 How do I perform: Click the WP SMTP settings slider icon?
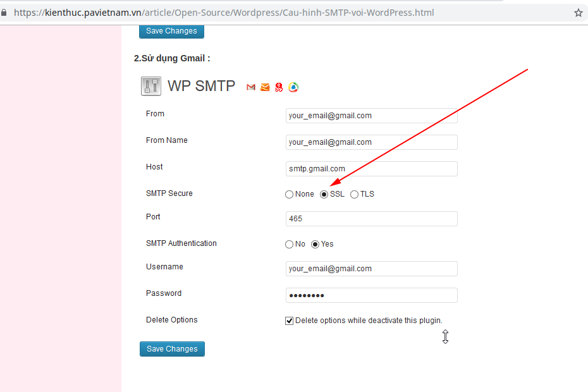point(151,86)
